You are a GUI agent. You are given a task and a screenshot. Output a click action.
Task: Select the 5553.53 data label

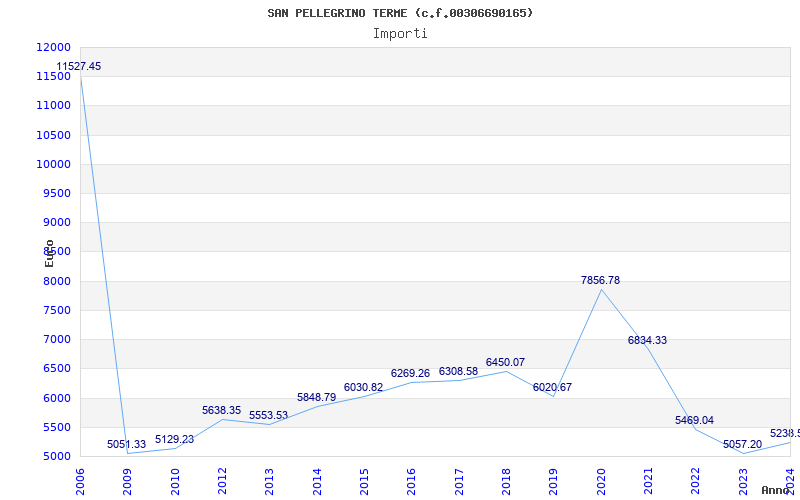269,415
